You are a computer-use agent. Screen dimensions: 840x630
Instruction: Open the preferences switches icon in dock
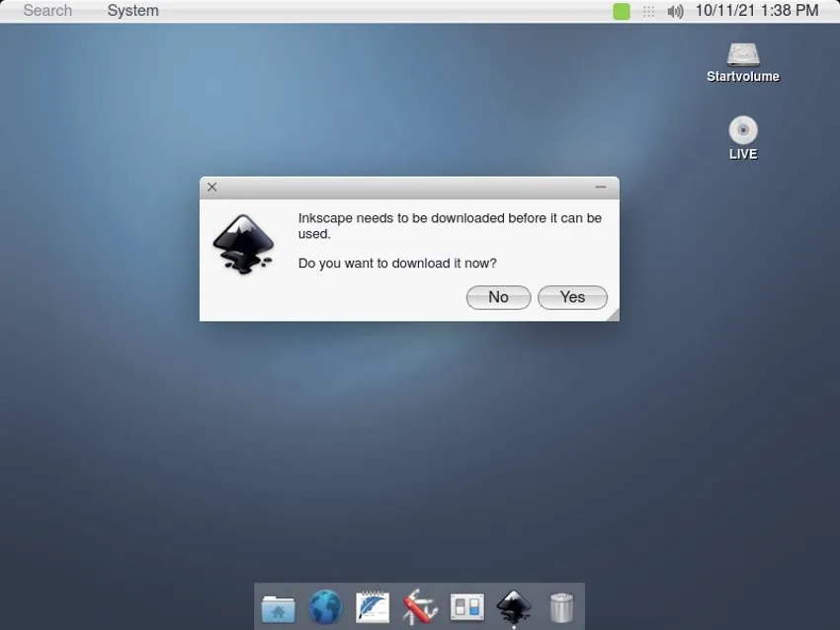pos(466,607)
